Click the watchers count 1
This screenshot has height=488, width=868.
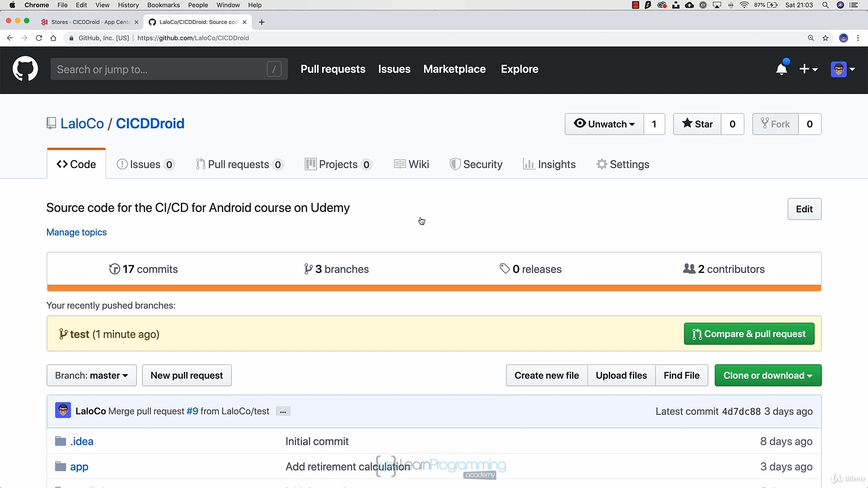[x=654, y=124]
